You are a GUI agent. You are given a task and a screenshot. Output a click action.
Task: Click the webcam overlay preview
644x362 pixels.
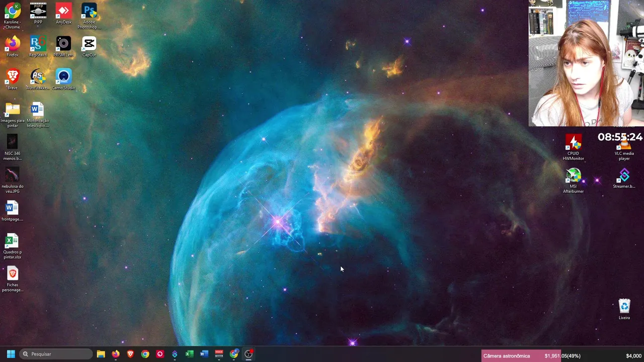tap(586, 63)
